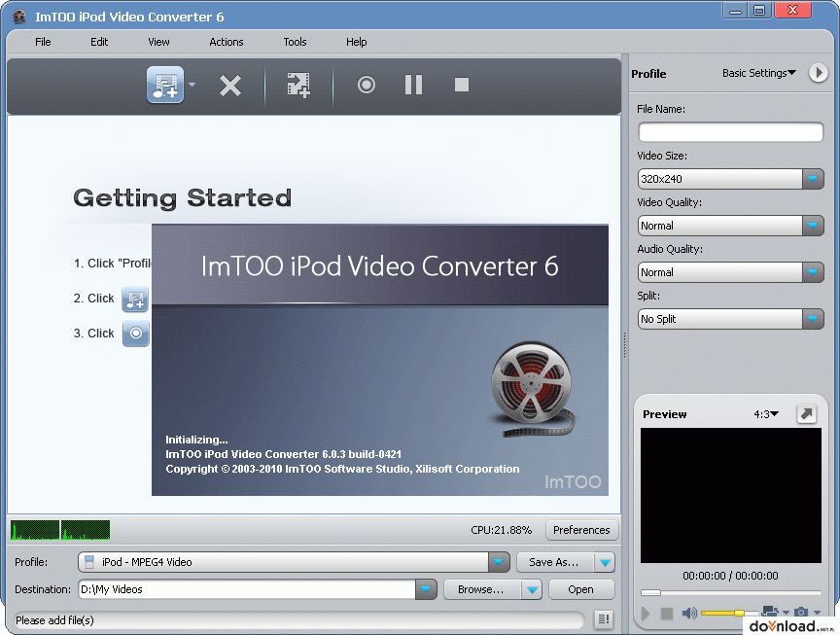Open the log icon in the status bar
This screenshot has width=840, height=635.
(x=604, y=619)
